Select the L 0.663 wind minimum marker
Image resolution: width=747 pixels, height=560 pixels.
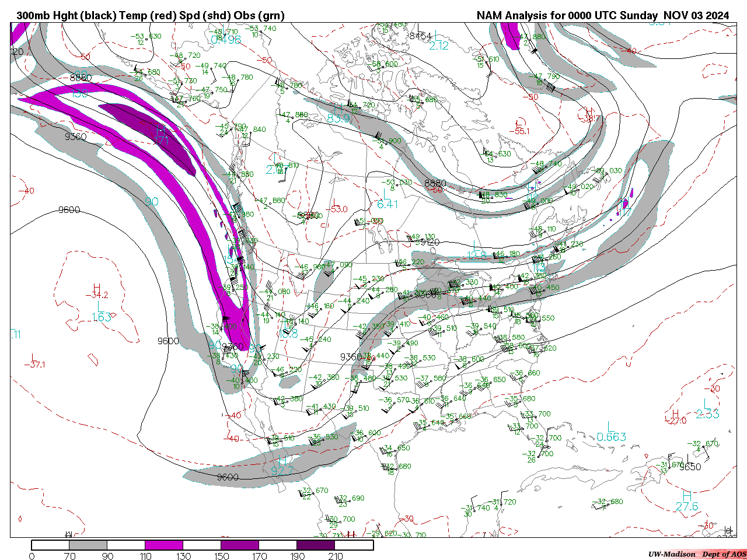[x=611, y=432]
